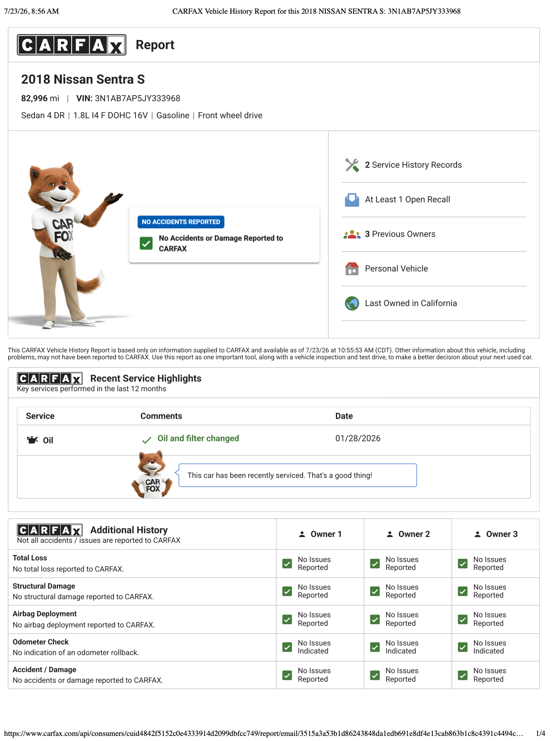Viewport: 560px width, 741px height.
Task: Click the At Least 1 Open Recall link
Action: pos(407,199)
